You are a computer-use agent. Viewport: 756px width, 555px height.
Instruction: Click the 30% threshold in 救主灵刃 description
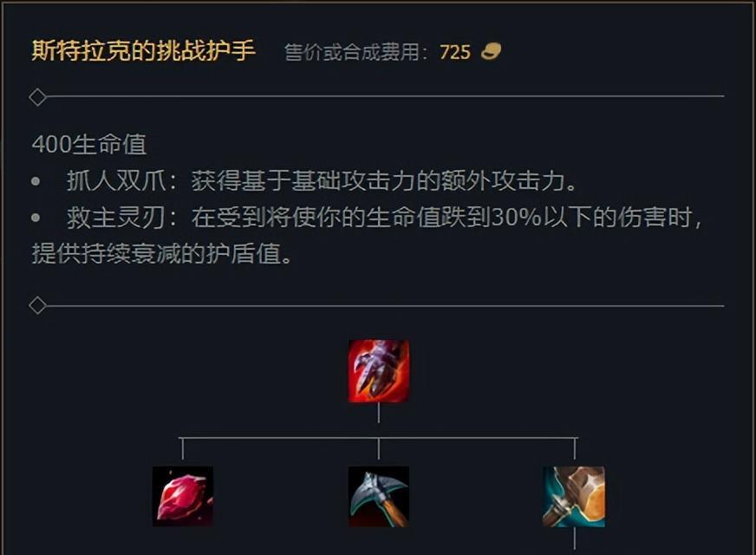coord(517,218)
